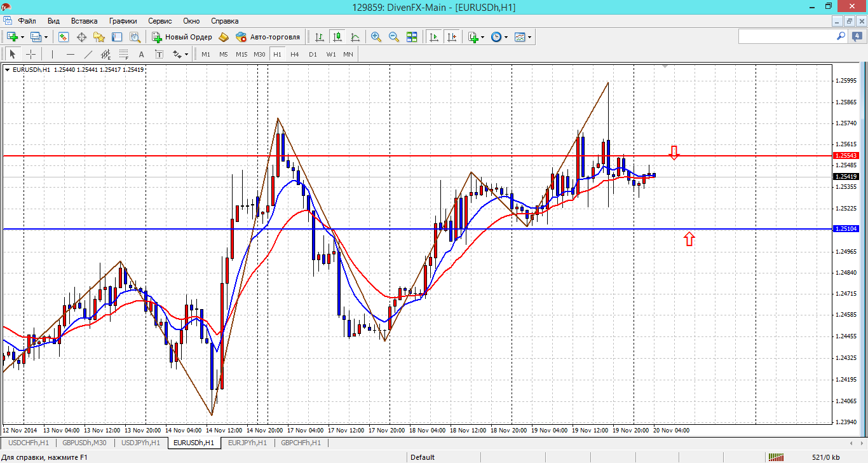The width and height of the screenshot is (868, 463).
Task: Expand the chart templates dropdown
Action: tap(529, 37)
